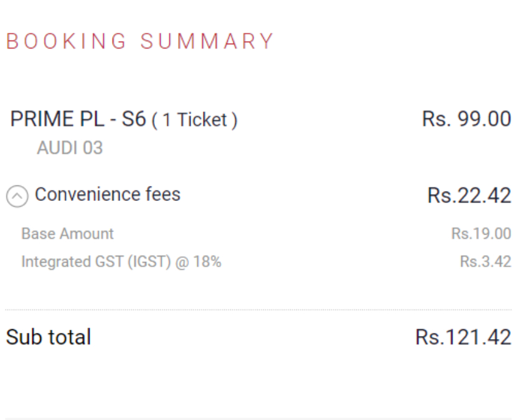The image size is (529, 420).
Task: Click the (1 Ticket) count text
Action: (195, 121)
